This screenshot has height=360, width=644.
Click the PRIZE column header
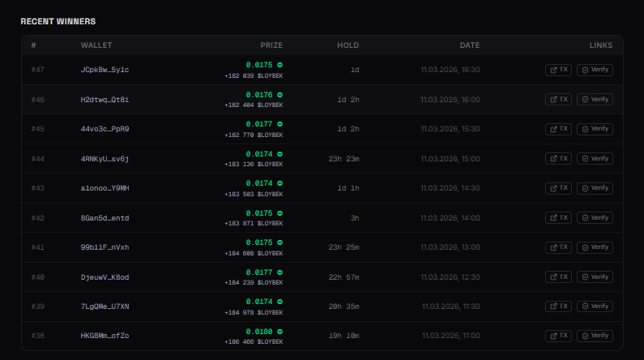tap(271, 45)
